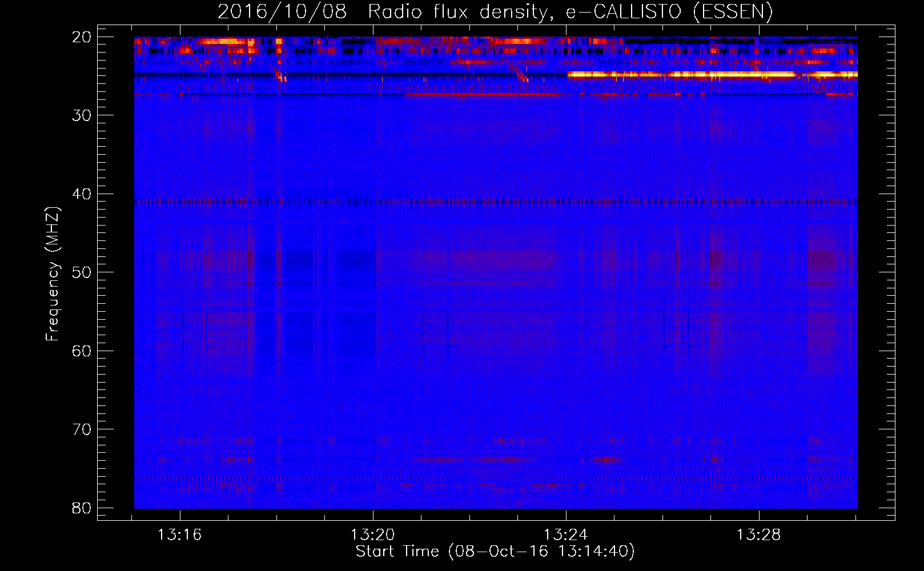Click the 13:20 time tick label
Viewport: 924px width, 571px height.
pos(373,535)
